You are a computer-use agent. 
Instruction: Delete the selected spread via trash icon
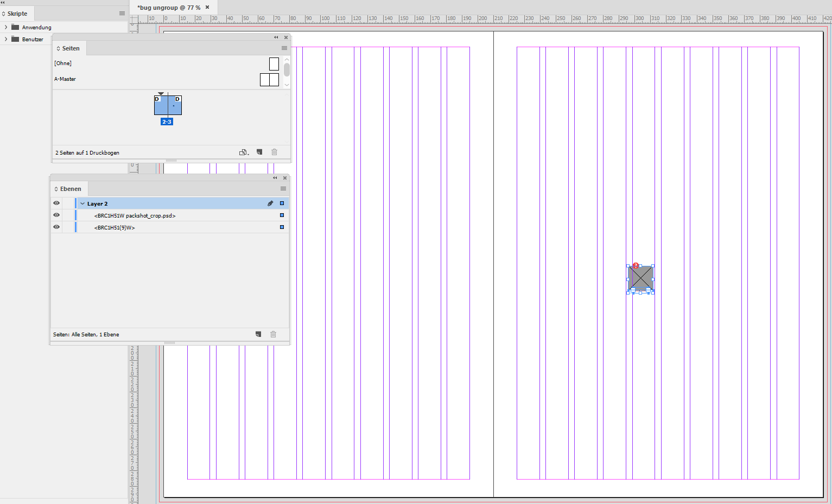tap(274, 152)
